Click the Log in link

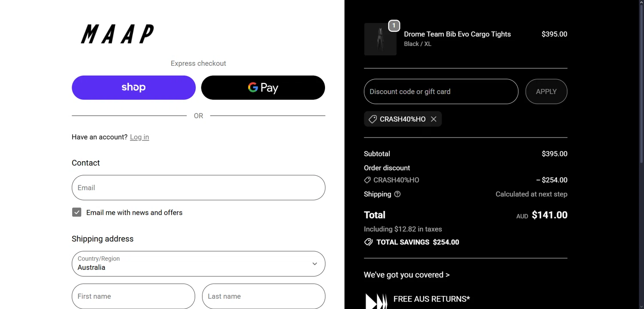140,137
